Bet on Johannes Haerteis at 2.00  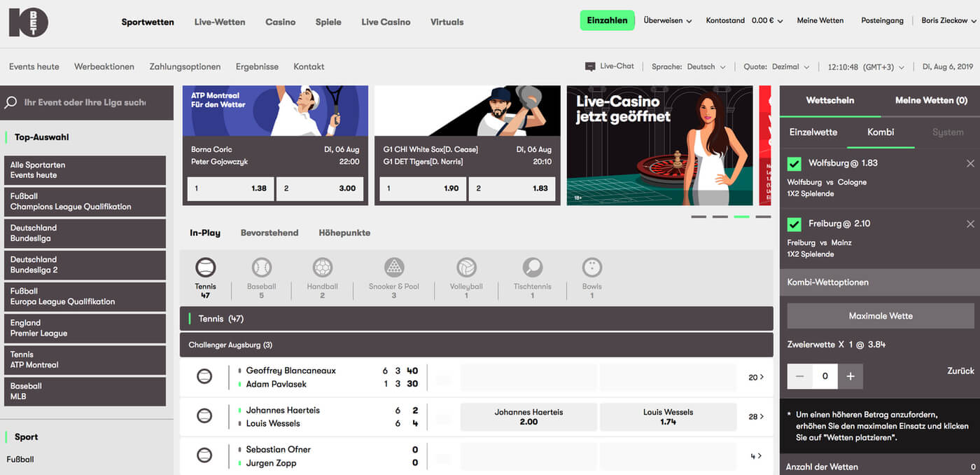click(528, 417)
